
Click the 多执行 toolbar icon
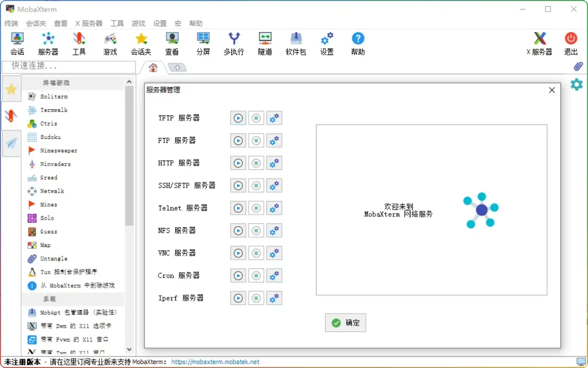tap(234, 44)
